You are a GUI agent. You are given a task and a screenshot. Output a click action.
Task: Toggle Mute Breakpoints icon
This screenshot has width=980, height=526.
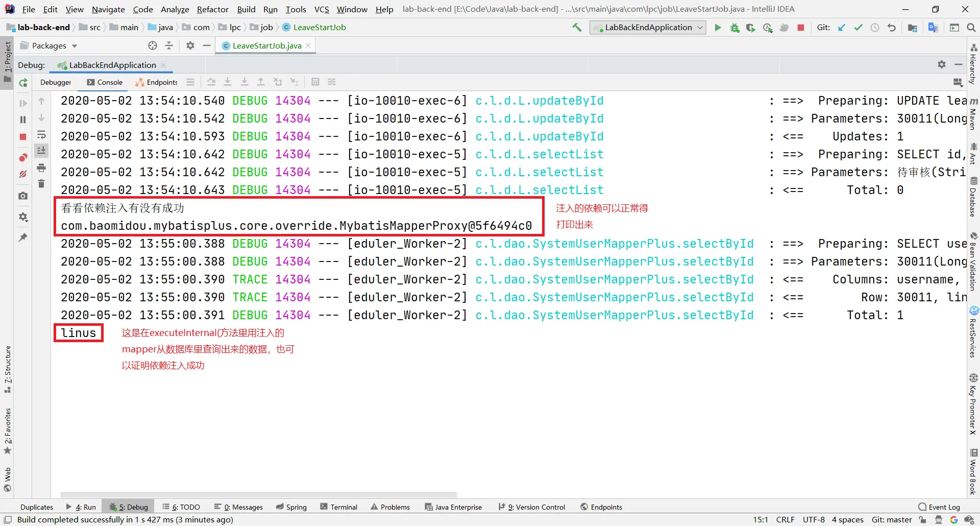23,174
